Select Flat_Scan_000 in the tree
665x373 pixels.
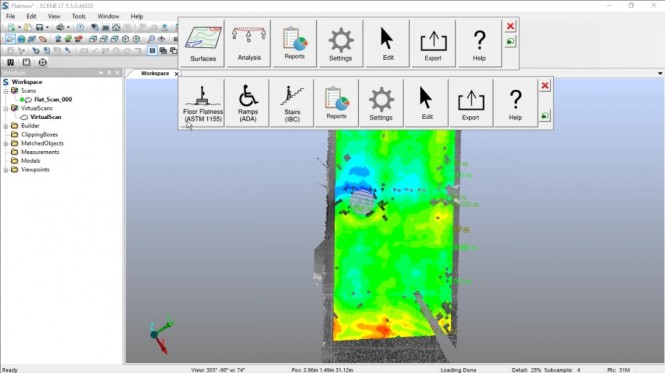click(53, 99)
